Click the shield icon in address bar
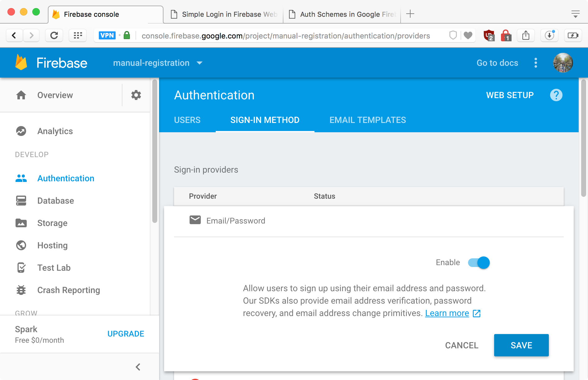 pos(453,35)
